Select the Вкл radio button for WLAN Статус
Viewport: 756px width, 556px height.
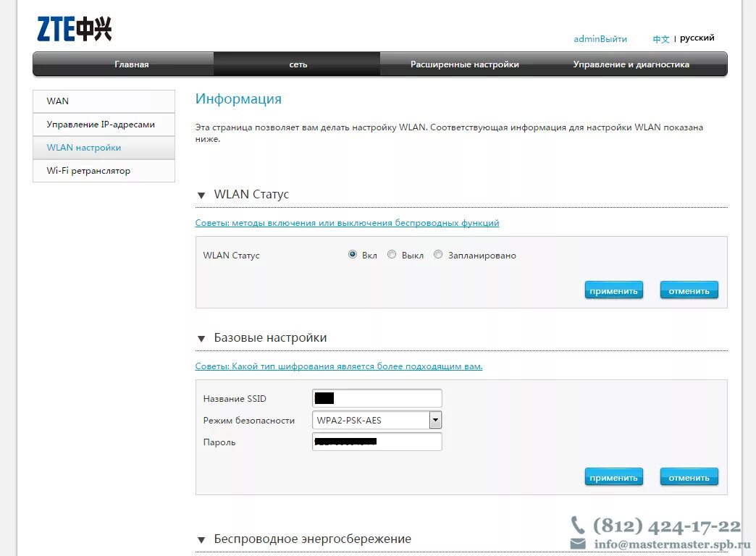point(353,254)
